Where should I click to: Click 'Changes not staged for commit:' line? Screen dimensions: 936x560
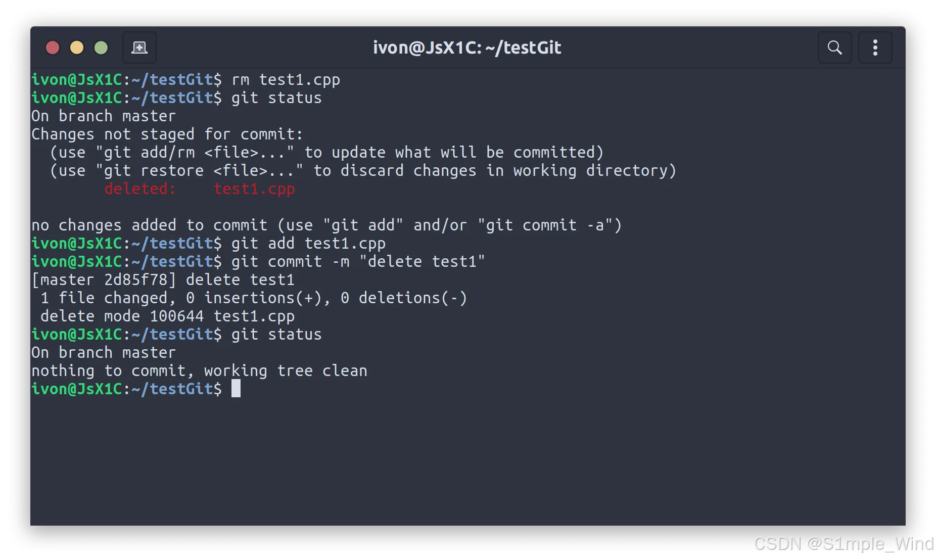(167, 134)
